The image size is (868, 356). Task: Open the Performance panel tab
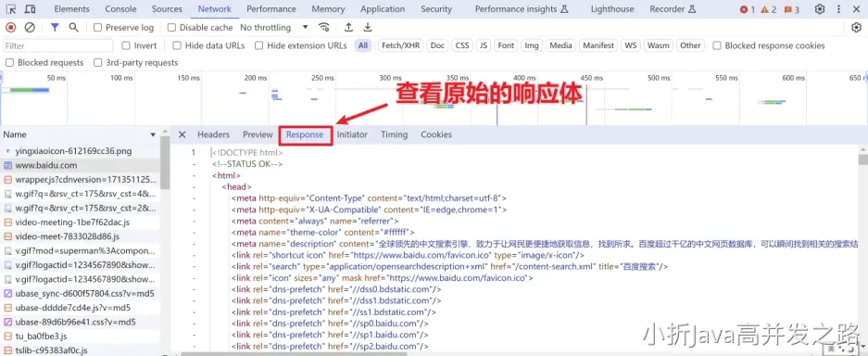[271, 9]
